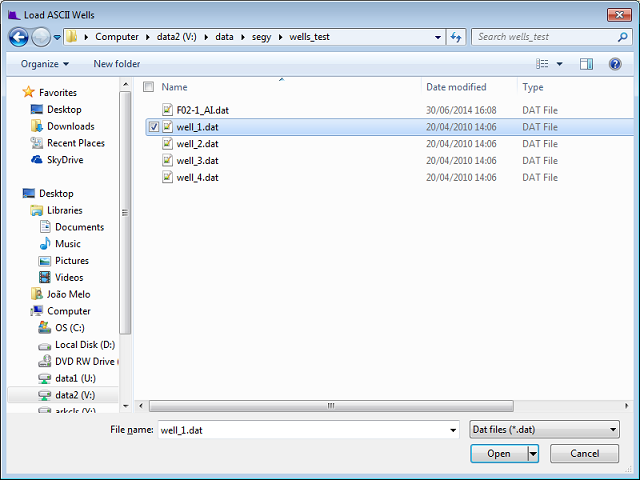Select the file well_3.dat
Screen dimensions: 640x480
click(197, 161)
